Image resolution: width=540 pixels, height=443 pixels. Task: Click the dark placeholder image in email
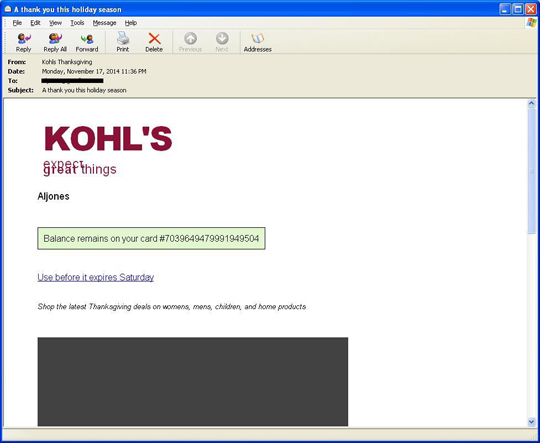click(x=193, y=381)
